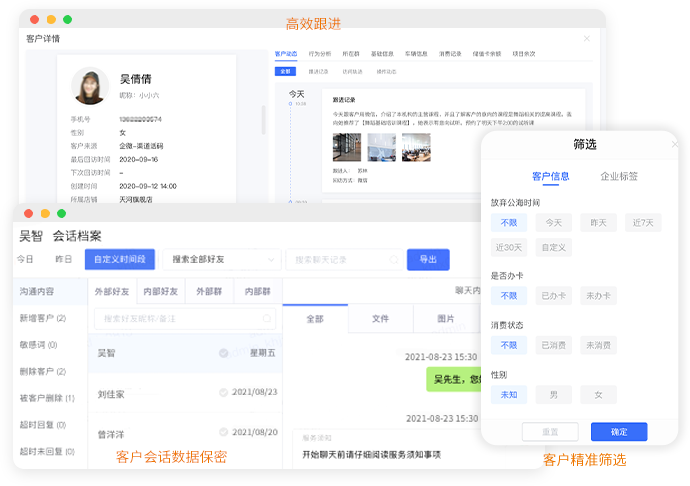Open the 车辆信息 tab
Image resolution: width=690 pixels, height=486 pixels.
click(x=416, y=54)
